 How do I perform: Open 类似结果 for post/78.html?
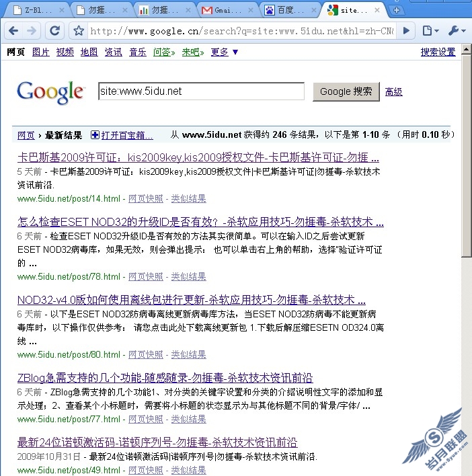(x=188, y=276)
